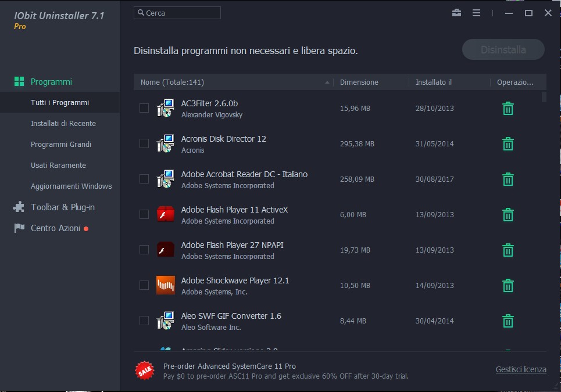Sort by the Dimensione column header

coord(371,82)
